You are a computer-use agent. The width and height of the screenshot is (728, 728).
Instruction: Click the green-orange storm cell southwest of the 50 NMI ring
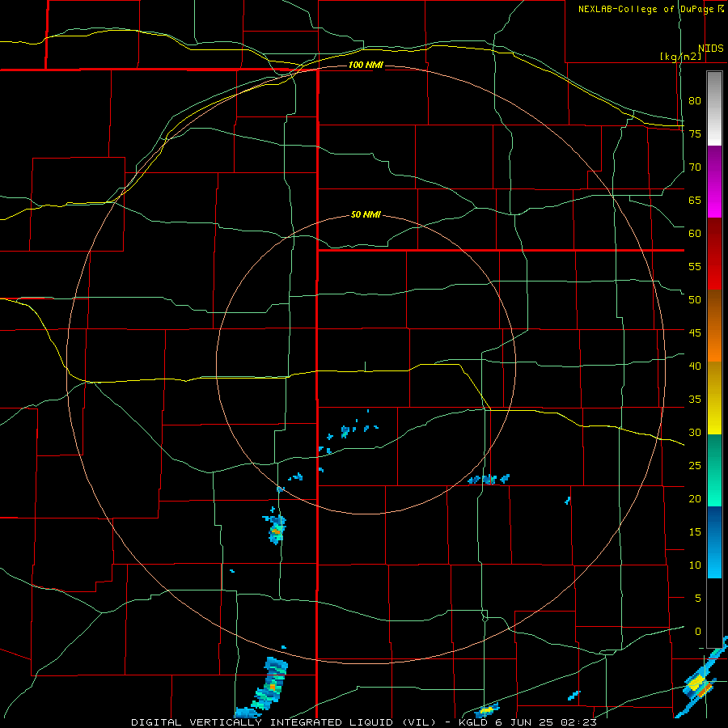pos(276,529)
